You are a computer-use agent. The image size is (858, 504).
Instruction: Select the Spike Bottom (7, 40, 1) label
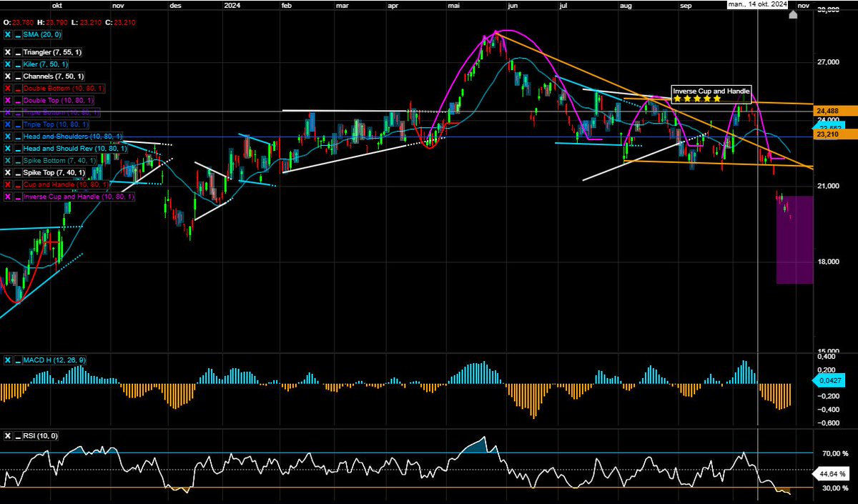59,160
